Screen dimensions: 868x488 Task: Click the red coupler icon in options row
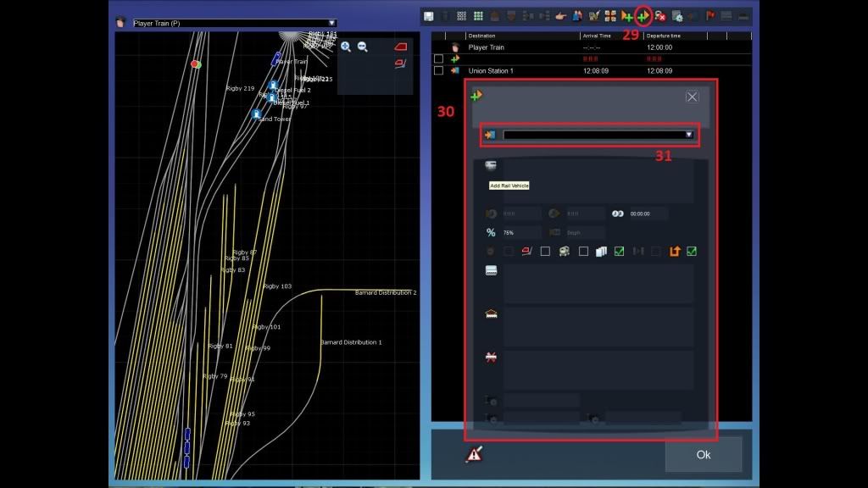(526, 251)
